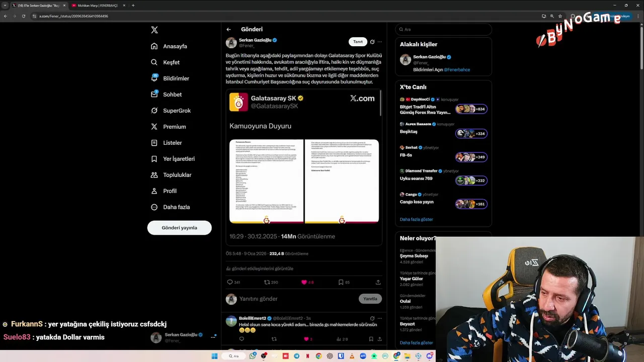Open BolelliEmre12 profile avatar
Image resolution: width=644 pixels, height=362 pixels.
point(231,321)
